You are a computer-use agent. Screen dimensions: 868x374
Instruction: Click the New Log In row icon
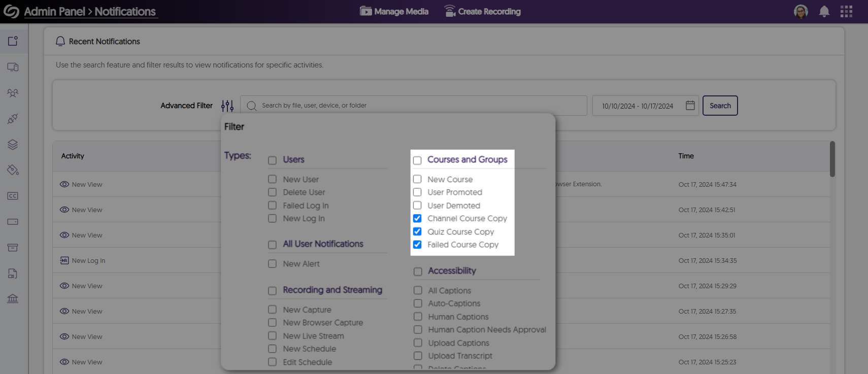pyautogui.click(x=64, y=260)
